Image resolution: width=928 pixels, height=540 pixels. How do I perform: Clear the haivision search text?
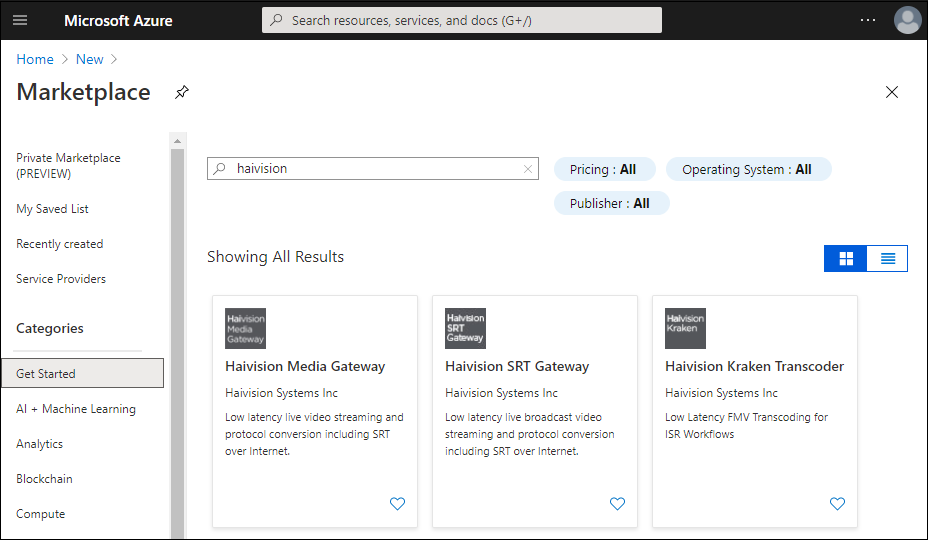tap(528, 169)
